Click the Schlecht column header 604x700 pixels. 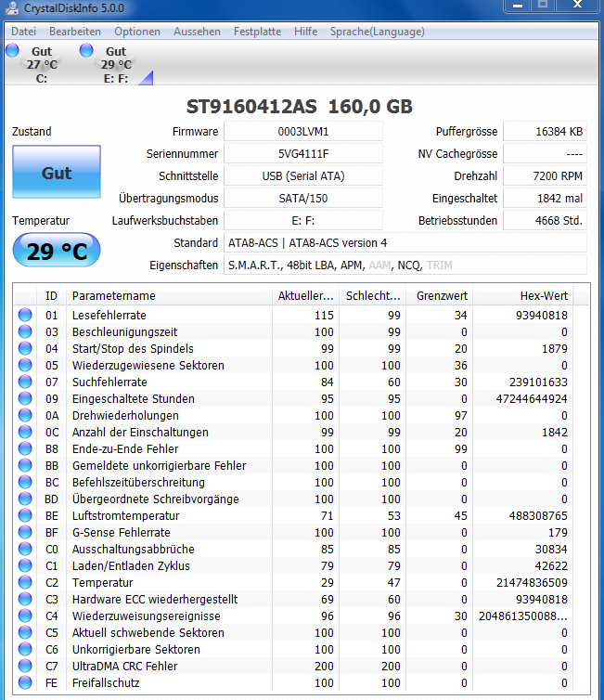pos(372,295)
